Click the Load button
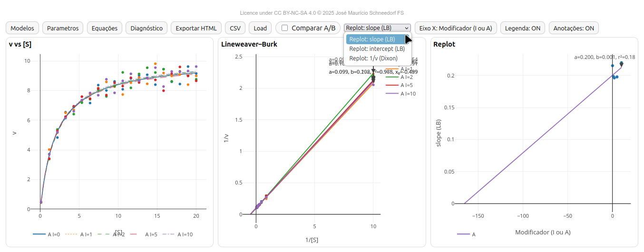644x252 pixels. 260,28
